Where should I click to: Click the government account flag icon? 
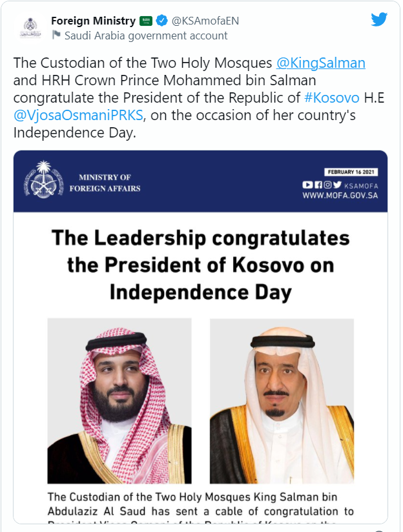pyautogui.click(x=56, y=35)
